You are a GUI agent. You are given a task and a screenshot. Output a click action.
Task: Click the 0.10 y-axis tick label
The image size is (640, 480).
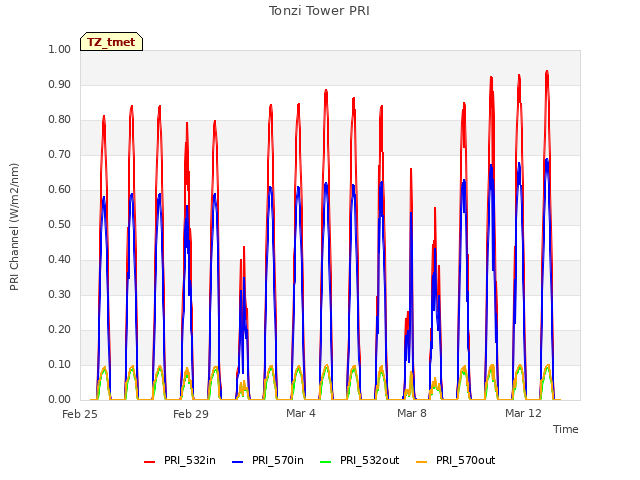click(60, 364)
